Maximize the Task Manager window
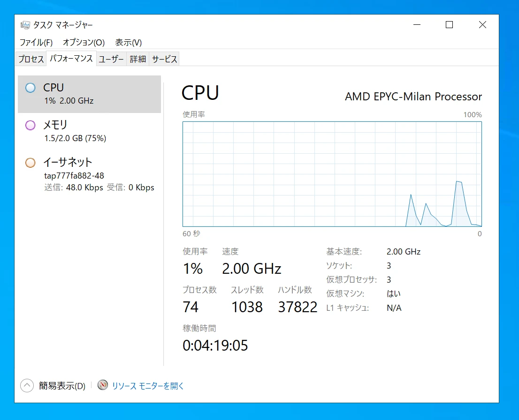 pyautogui.click(x=449, y=25)
